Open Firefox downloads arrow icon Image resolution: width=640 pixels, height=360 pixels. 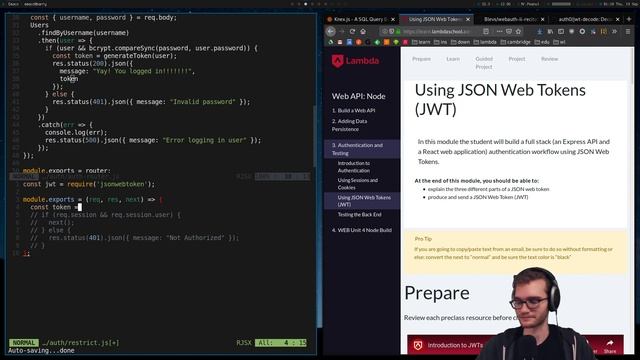coord(540,31)
